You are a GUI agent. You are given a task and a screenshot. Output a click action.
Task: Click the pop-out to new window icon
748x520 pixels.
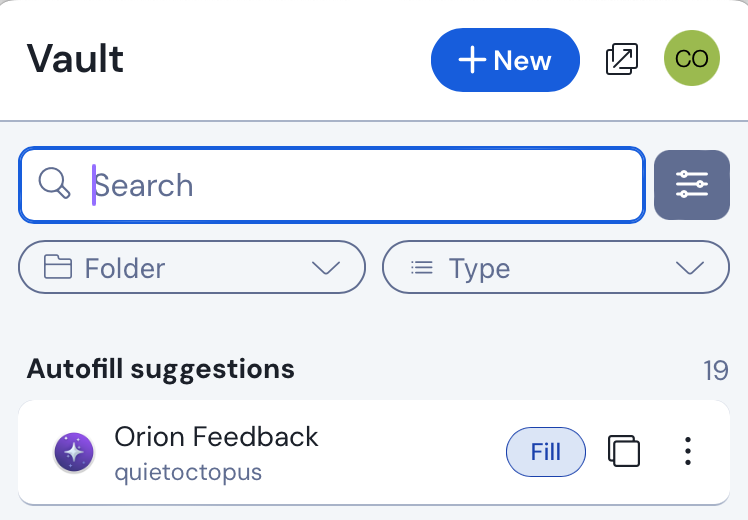[x=622, y=60]
